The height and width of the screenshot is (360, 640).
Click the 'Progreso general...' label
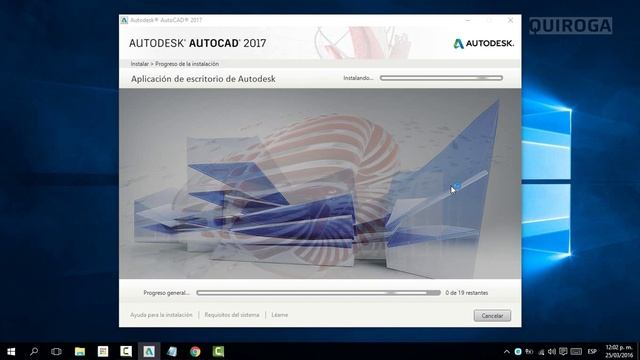pos(167,293)
